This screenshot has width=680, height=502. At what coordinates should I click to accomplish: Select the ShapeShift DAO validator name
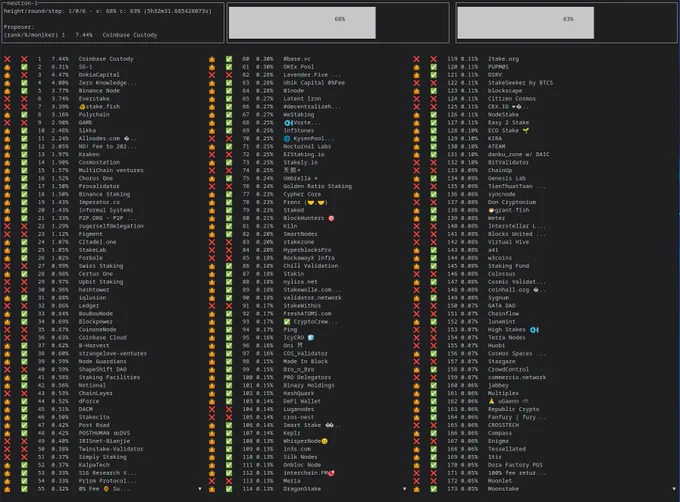click(103, 369)
